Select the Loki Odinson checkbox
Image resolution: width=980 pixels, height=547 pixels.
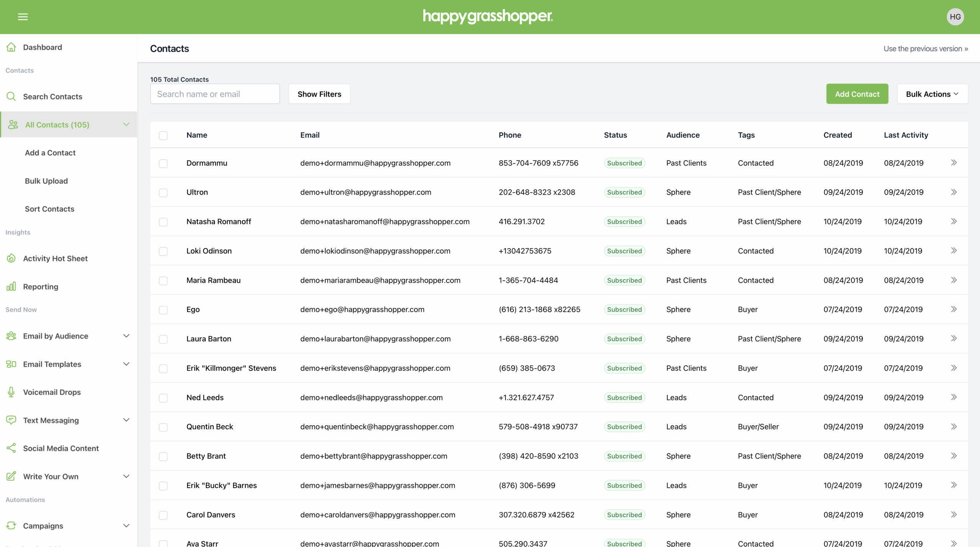(163, 251)
